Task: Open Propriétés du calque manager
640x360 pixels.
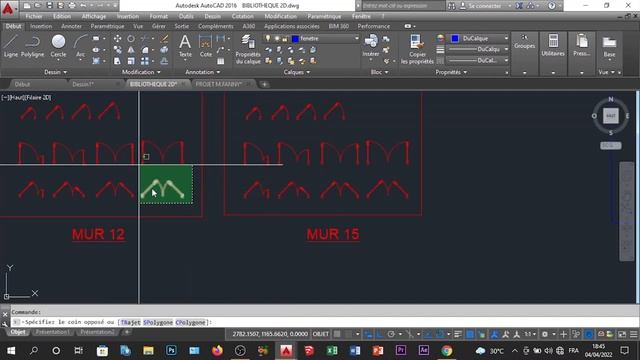Action: (248, 49)
